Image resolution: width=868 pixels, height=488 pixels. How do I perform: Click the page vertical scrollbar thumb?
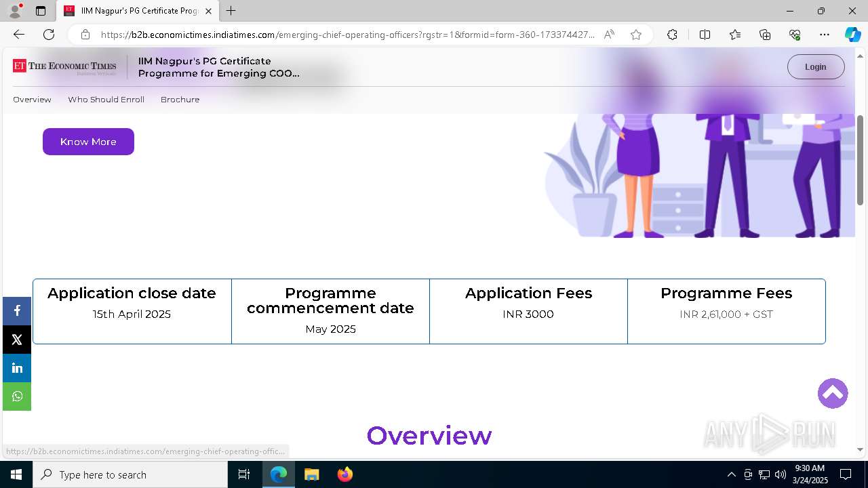[x=861, y=160]
